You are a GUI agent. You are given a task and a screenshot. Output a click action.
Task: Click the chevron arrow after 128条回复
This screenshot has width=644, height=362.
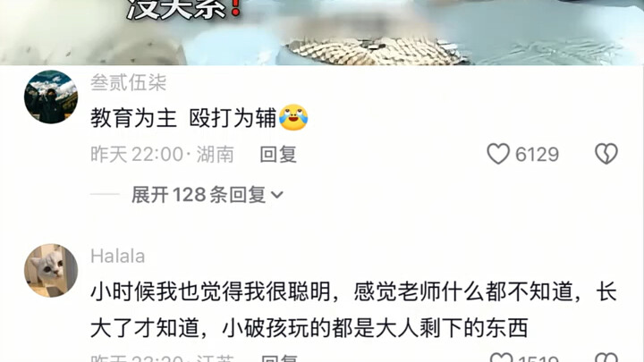[277, 195]
